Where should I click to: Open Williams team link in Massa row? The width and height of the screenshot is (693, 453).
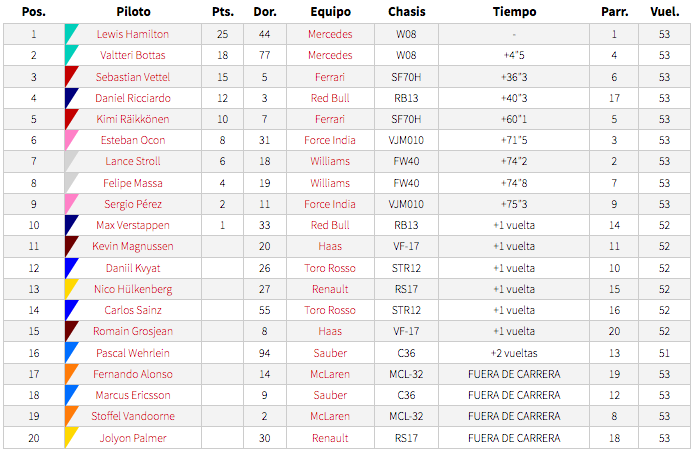pyautogui.click(x=330, y=183)
